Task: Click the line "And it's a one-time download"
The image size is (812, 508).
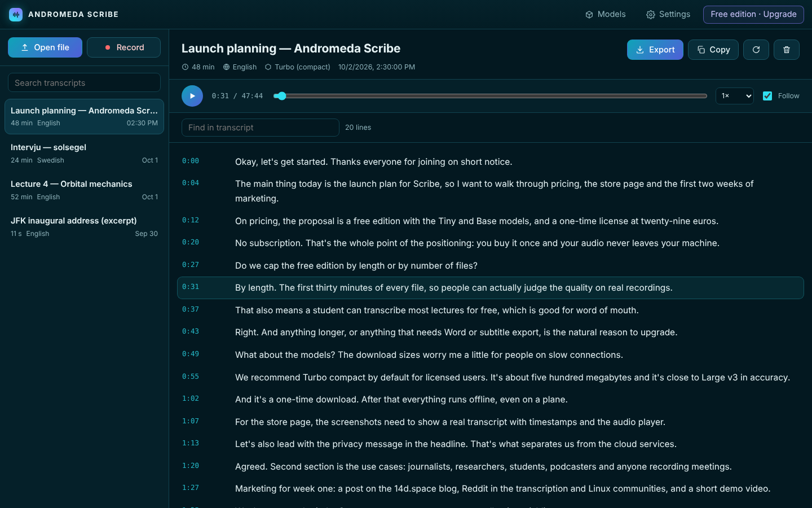Action: tap(401, 400)
